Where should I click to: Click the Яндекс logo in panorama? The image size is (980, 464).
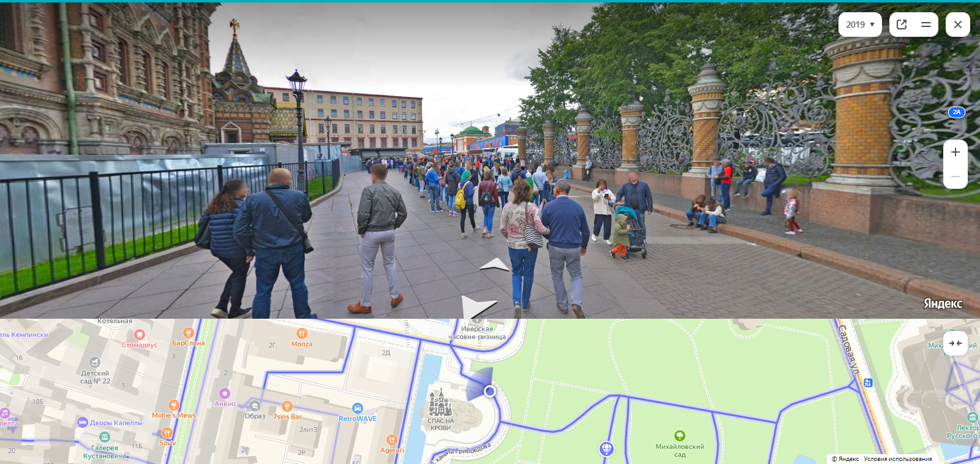pyautogui.click(x=943, y=303)
